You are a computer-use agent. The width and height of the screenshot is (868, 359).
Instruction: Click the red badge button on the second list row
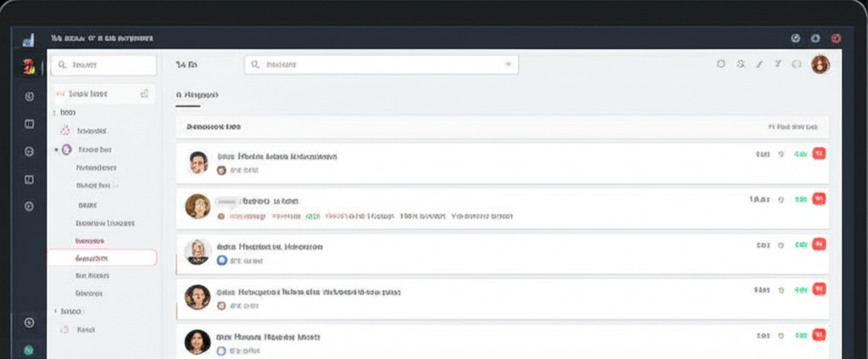click(x=819, y=199)
